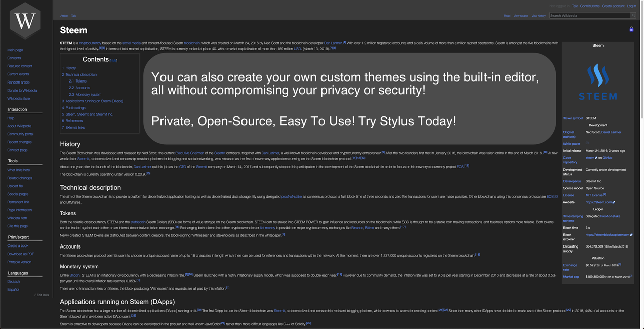The image size is (644, 329).
Task: Switch language to Deutsch
Action: 13,282
